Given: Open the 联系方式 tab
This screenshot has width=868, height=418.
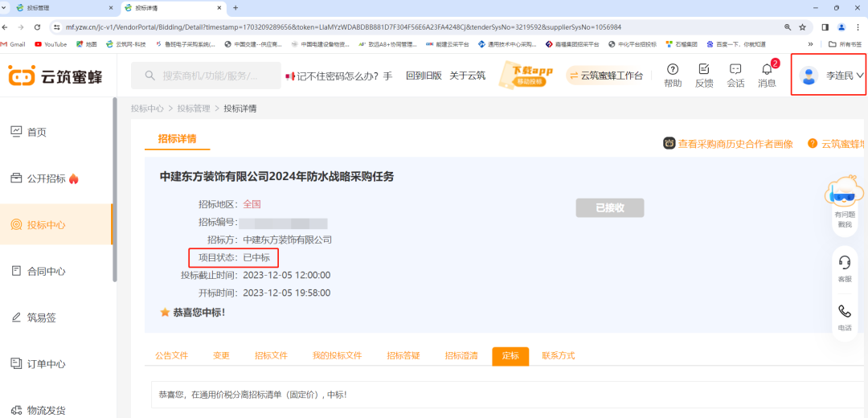Looking at the screenshot, I should pyautogui.click(x=558, y=356).
